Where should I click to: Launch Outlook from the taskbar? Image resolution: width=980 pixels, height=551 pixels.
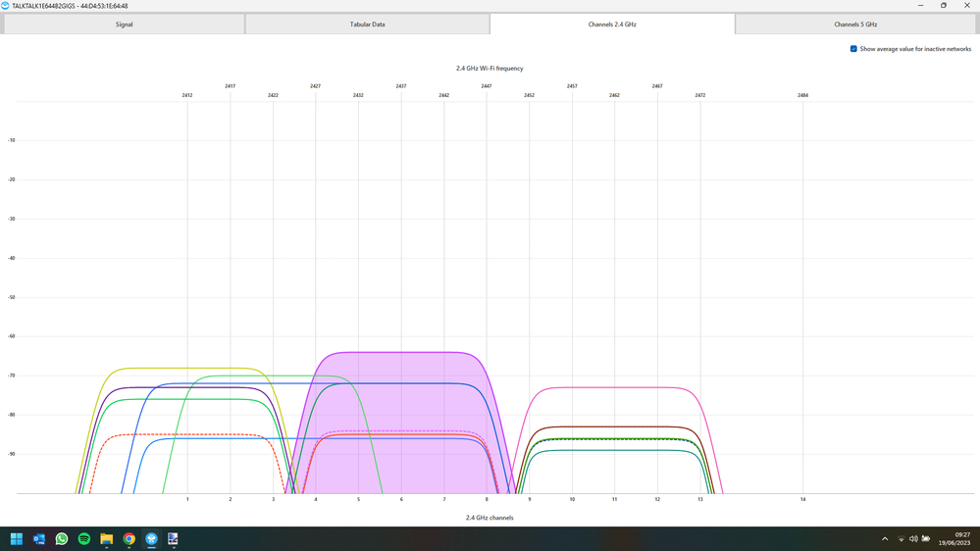click(39, 539)
